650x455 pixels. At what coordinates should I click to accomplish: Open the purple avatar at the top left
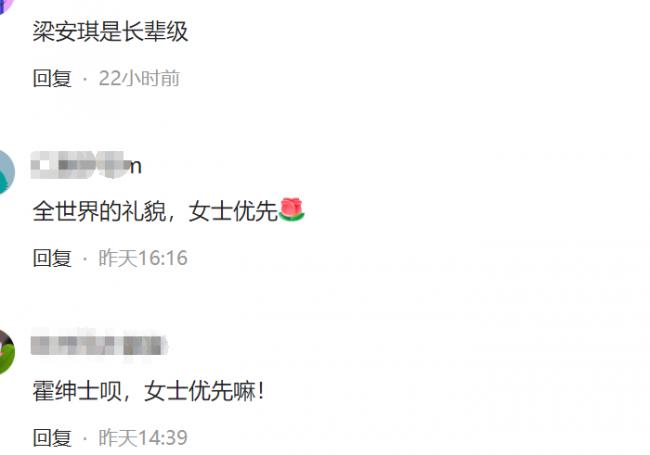point(6,6)
